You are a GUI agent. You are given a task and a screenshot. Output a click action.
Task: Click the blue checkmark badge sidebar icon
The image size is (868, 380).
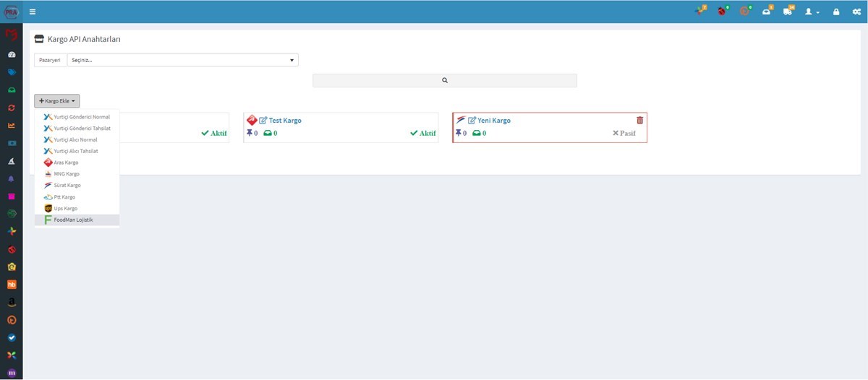pyautogui.click(x=12, y=337)
